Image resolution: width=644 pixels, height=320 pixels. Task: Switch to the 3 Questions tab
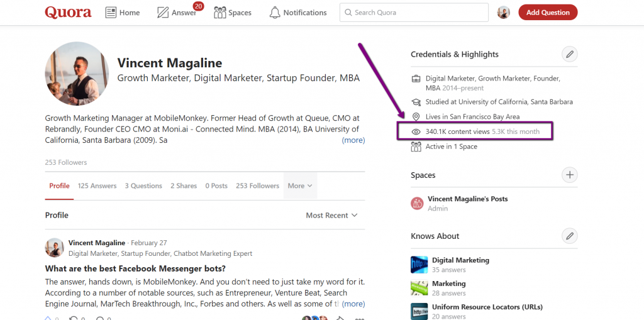(x=143, y=185)
